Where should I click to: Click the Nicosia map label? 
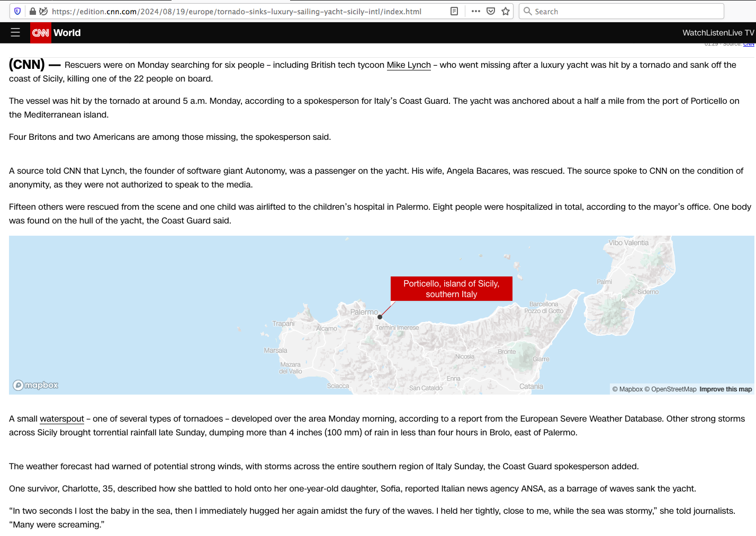tap(465, 357)
